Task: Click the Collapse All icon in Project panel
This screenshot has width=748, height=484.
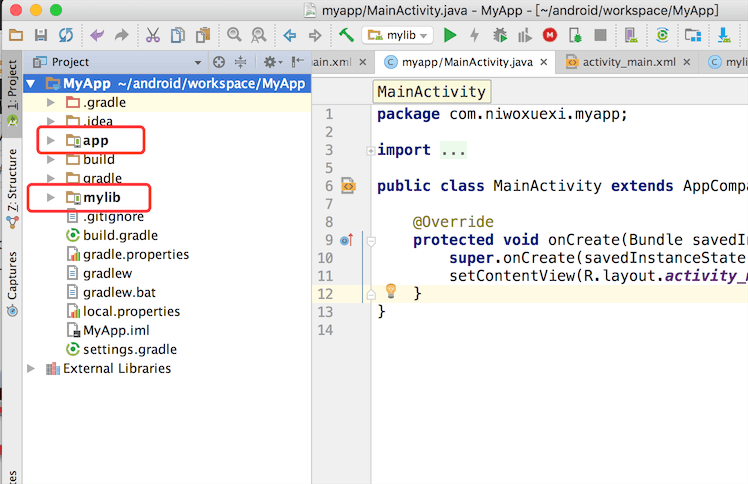Action: (240, 62)
